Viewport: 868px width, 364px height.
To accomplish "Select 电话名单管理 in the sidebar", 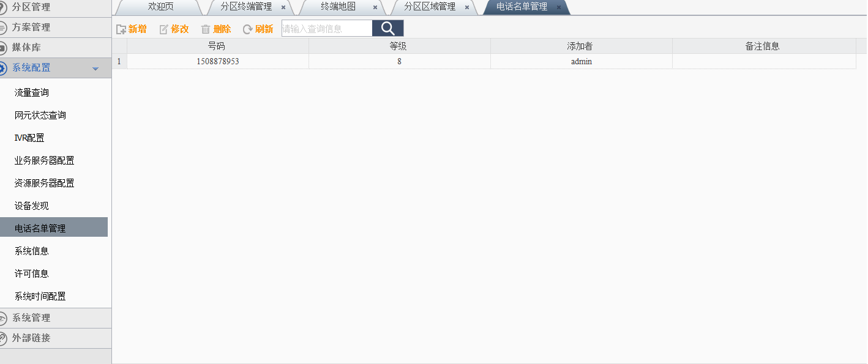I will coord(54,228).
